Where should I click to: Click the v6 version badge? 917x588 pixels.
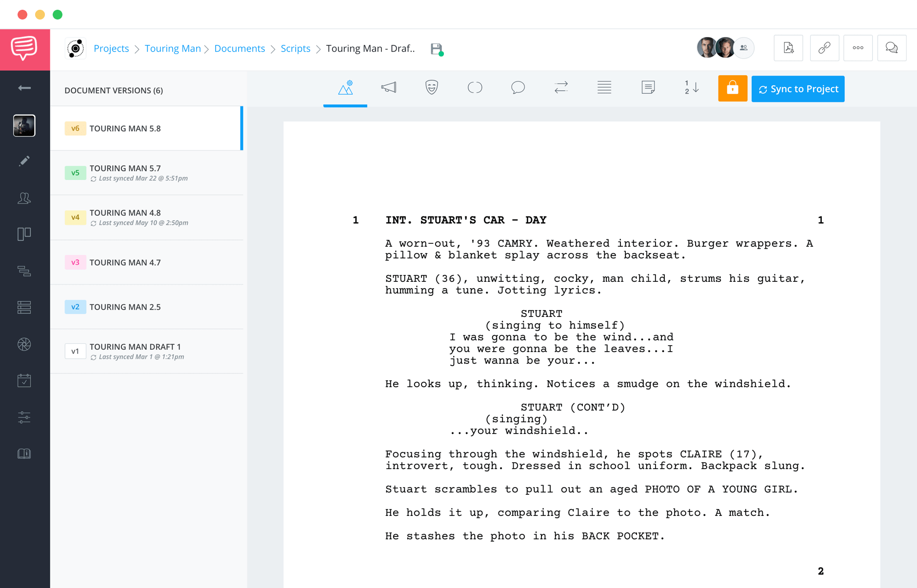pos(75,128)
